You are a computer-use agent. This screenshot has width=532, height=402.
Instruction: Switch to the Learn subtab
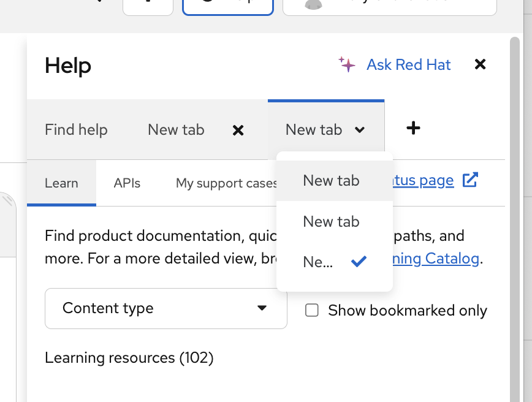(x=61, y=183)
